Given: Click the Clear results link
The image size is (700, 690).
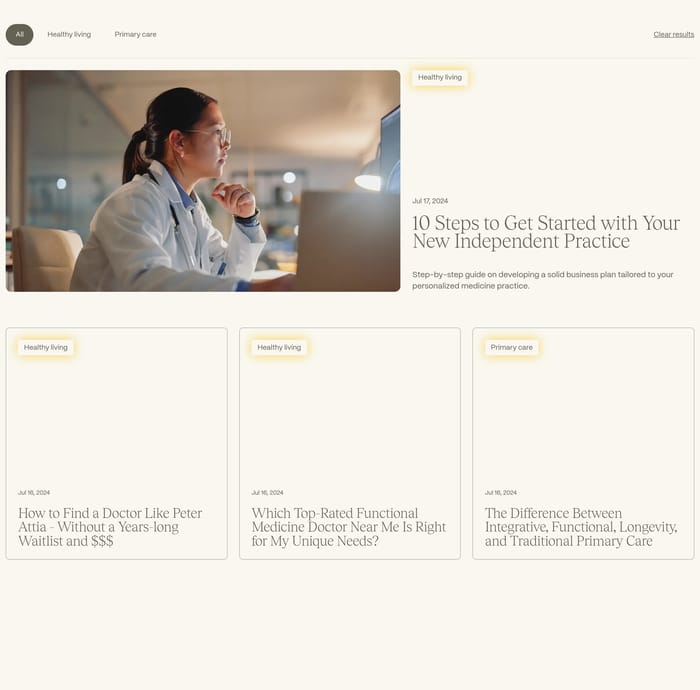Looking at the screenshot, I should (x=674, y=35).
